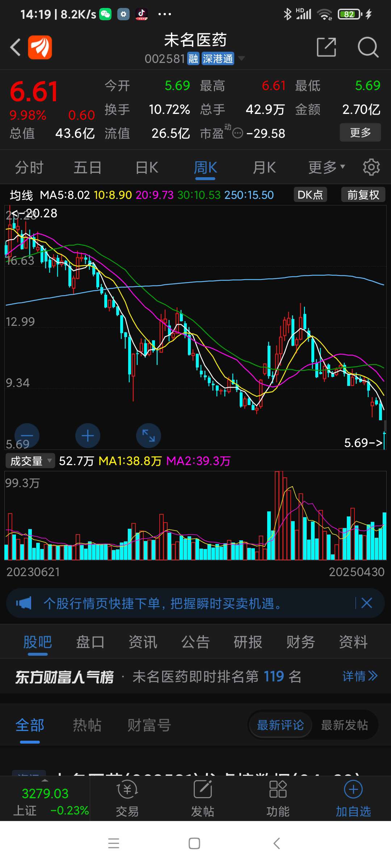Tap the 更多 quote details button
Screen dimensions: 391x868
pos(360,132)
